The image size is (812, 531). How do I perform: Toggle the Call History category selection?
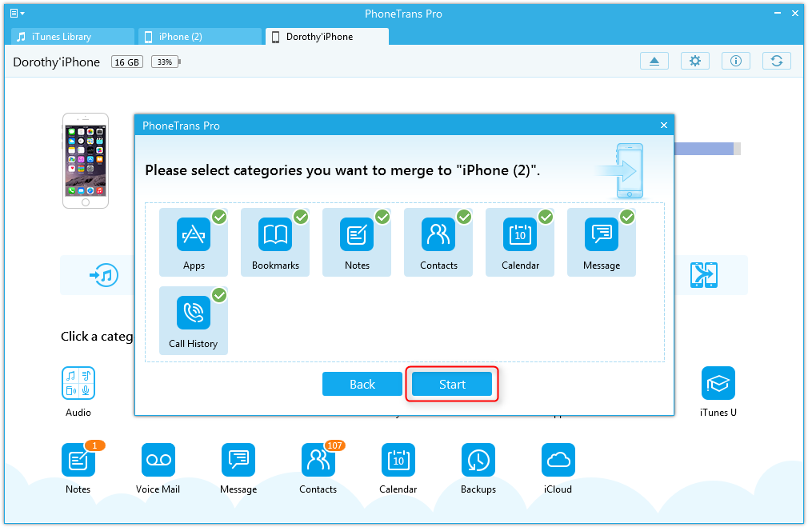[194, 320]
